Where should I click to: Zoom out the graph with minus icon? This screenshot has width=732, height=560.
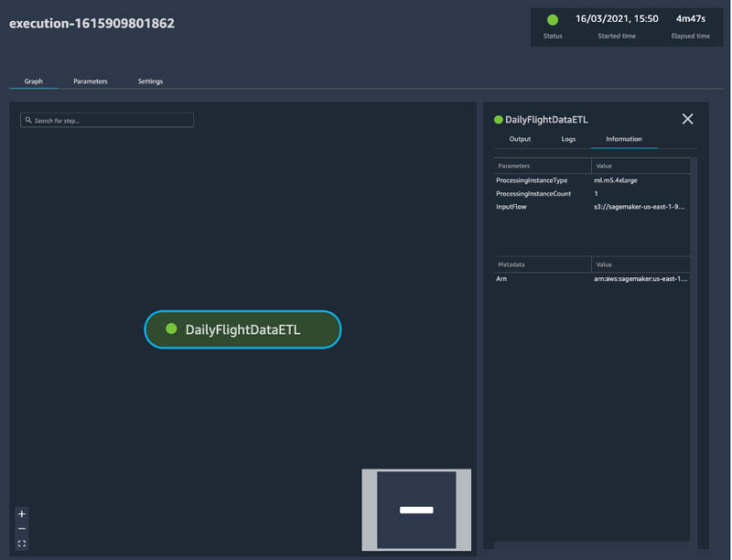point(22,529)
